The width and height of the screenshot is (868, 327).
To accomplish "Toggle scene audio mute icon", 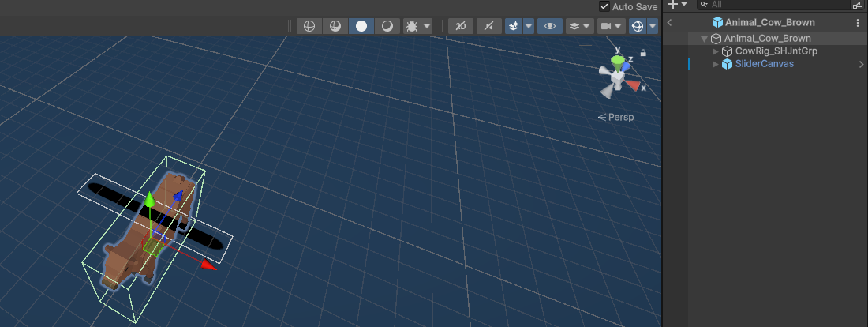I will coord(488,26).
